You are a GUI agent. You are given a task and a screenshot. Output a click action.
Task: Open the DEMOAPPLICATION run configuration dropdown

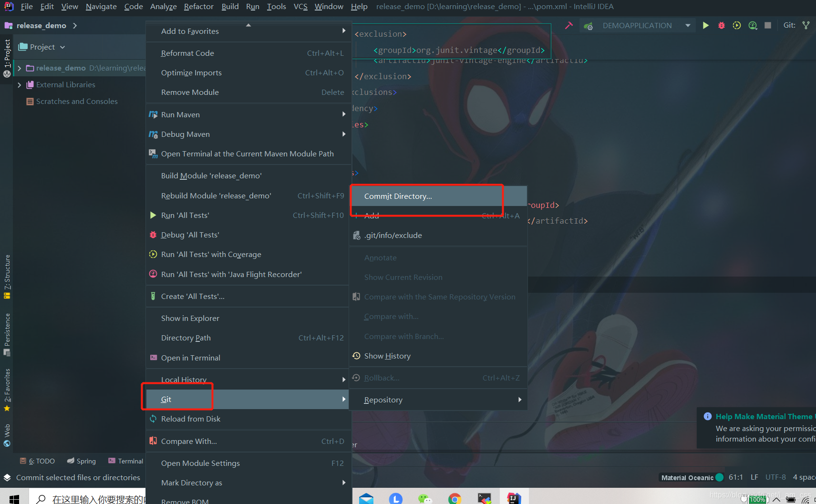pyautogui.click(x=637, y=26)
